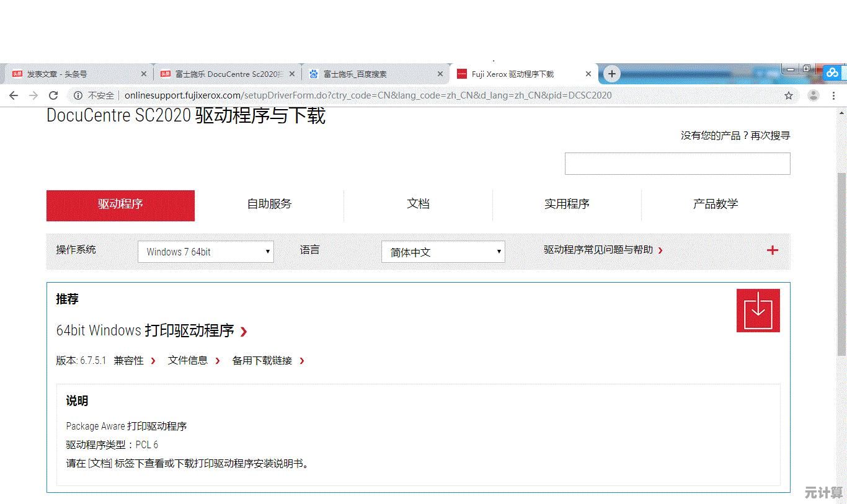Click the bookmark star in the address bar
Image resolution: width=847 pixels, height=504 pixels.
(x=788, y=95)
